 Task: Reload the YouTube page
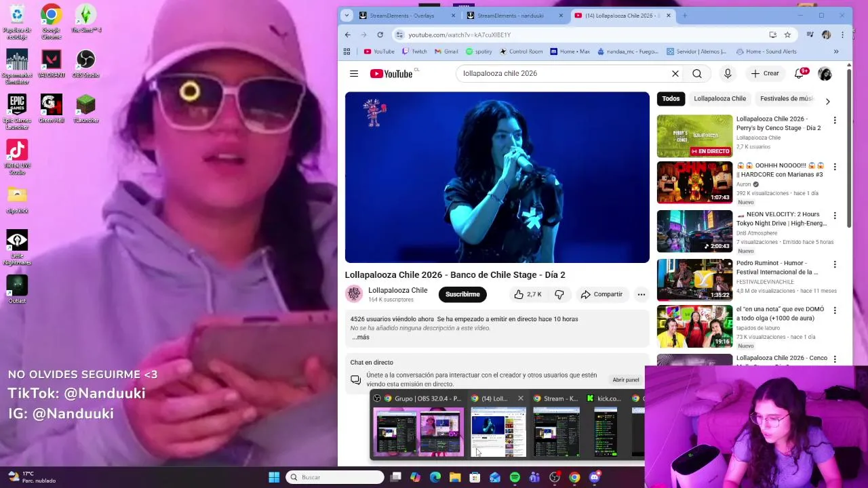(x=380, y=35)
